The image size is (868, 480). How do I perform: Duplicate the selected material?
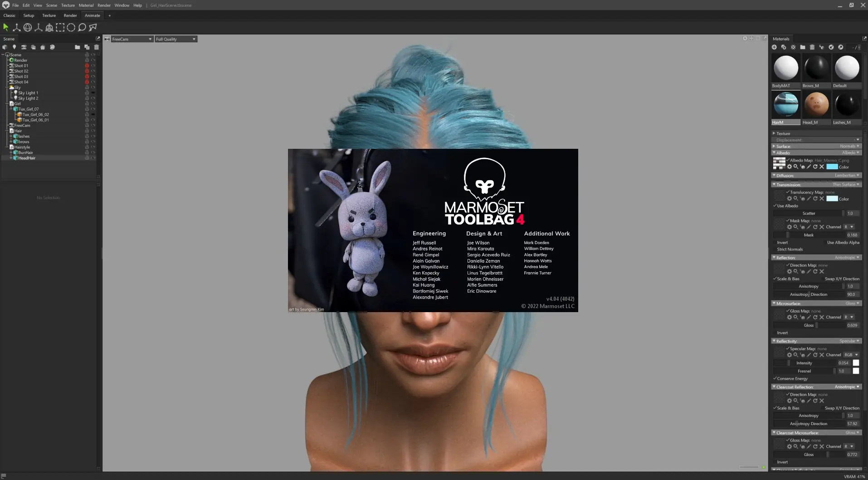[x=784, y=47]
